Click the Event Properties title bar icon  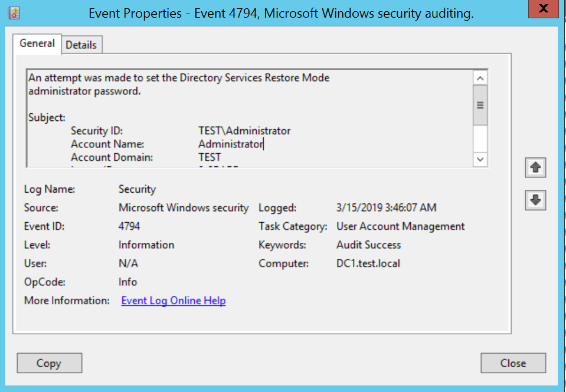[13, 13]
